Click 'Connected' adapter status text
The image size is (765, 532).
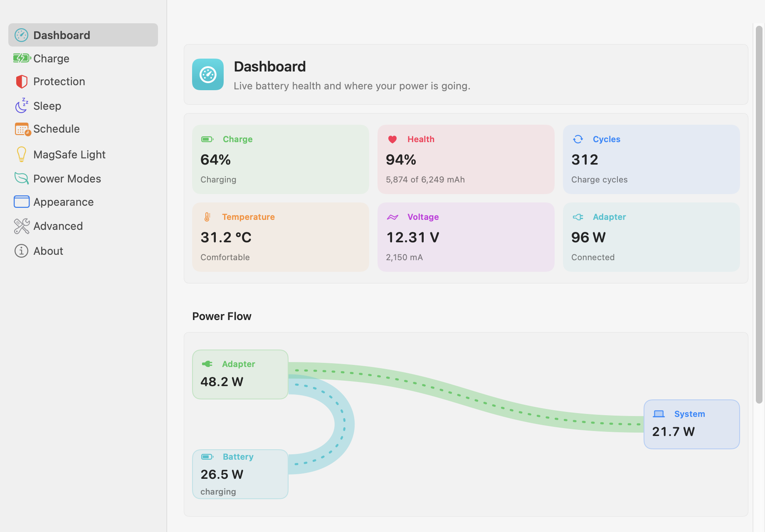pyautogui.click(x=593, y=257)
